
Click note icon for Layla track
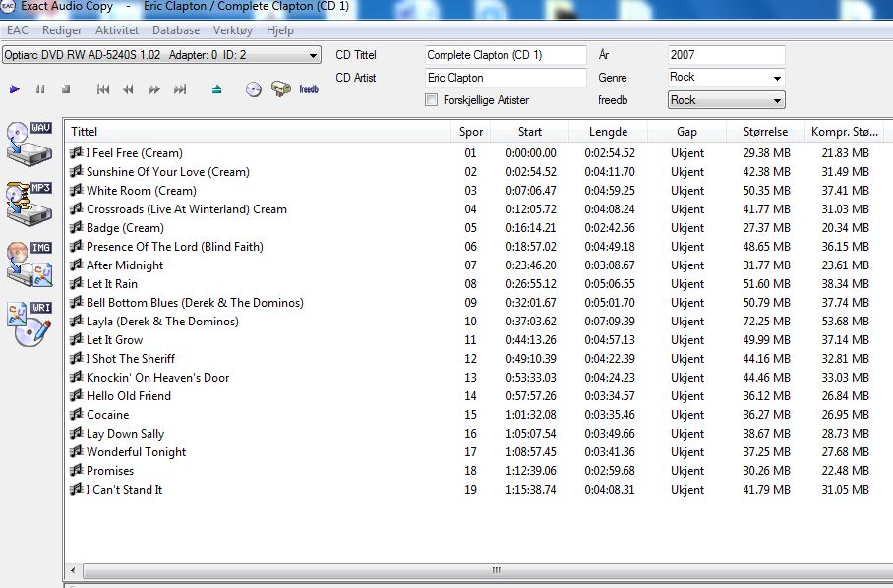77,321
